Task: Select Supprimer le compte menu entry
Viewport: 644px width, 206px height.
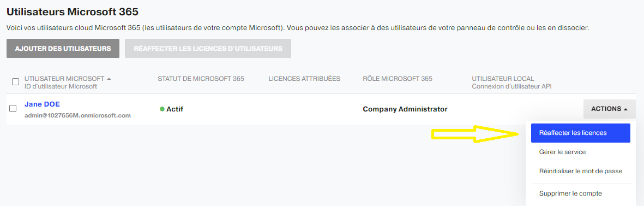Action: pos(570,193)
